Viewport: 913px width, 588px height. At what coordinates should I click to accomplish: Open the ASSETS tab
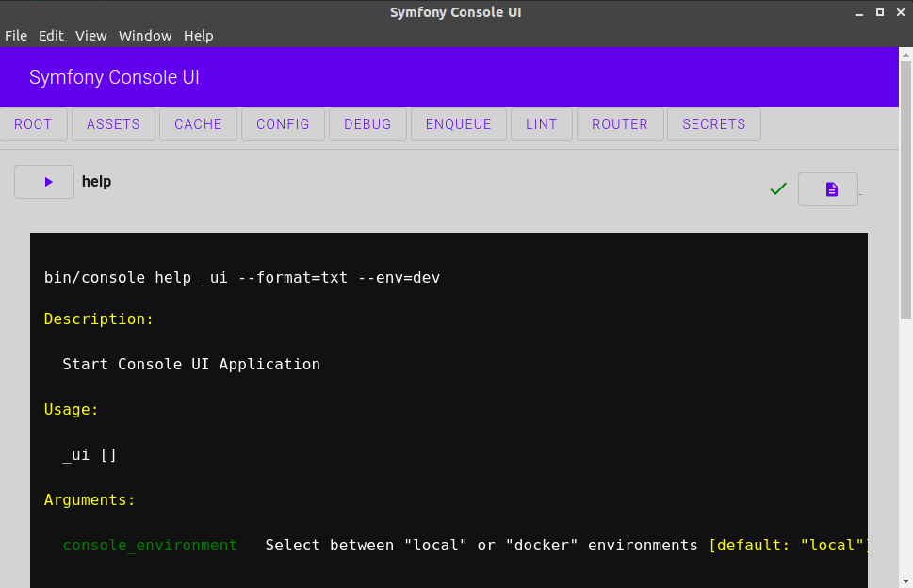[114, 124]
